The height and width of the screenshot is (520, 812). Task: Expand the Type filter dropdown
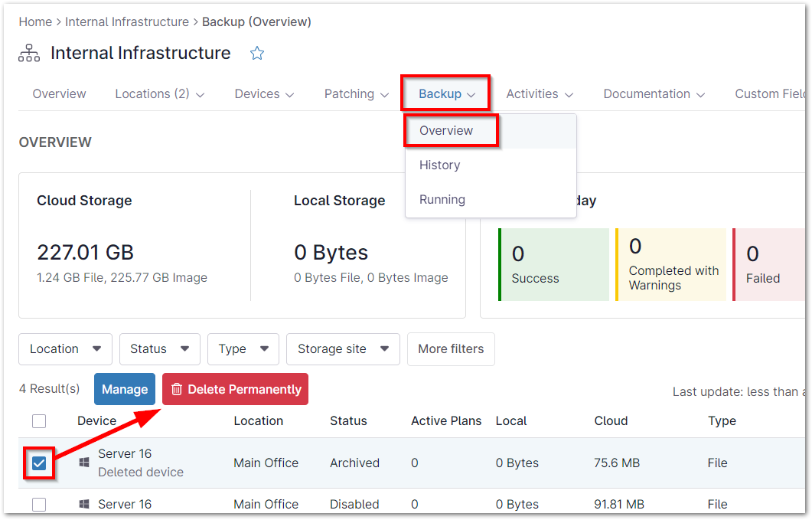[x=243, y=349]
